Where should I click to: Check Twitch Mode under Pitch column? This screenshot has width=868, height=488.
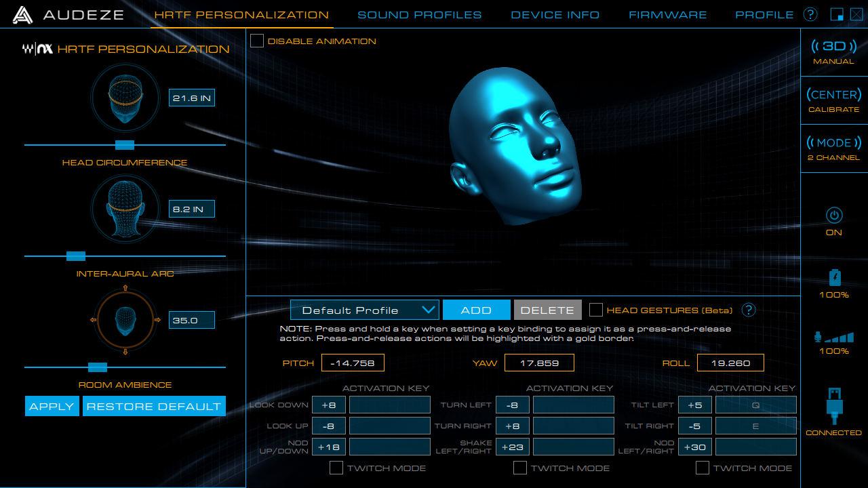(336, 468)
